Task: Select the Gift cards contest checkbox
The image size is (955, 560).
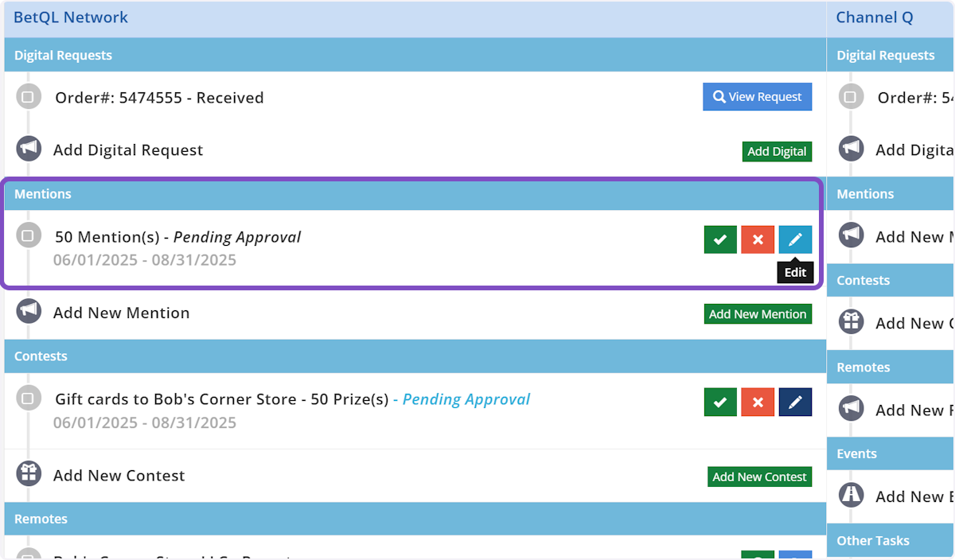Action: 28,398
